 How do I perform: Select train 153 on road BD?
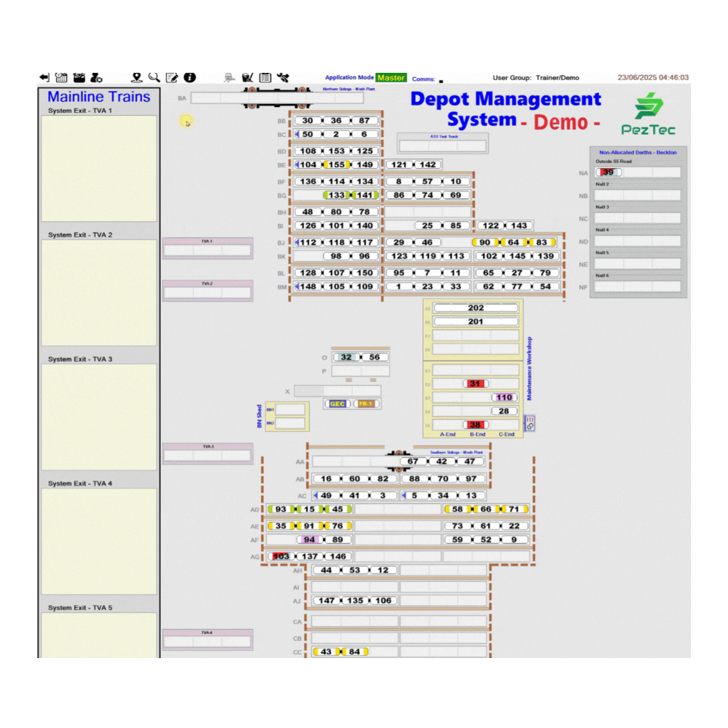coord(336,151)
